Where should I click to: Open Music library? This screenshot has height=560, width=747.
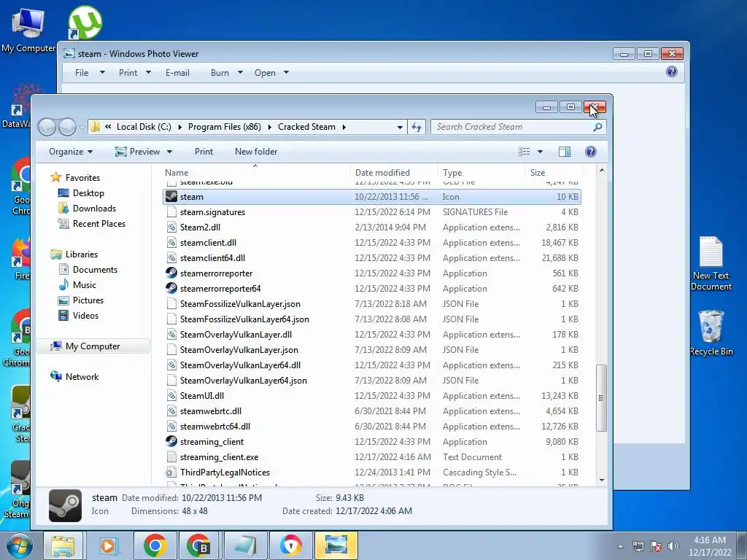point(77,285)
